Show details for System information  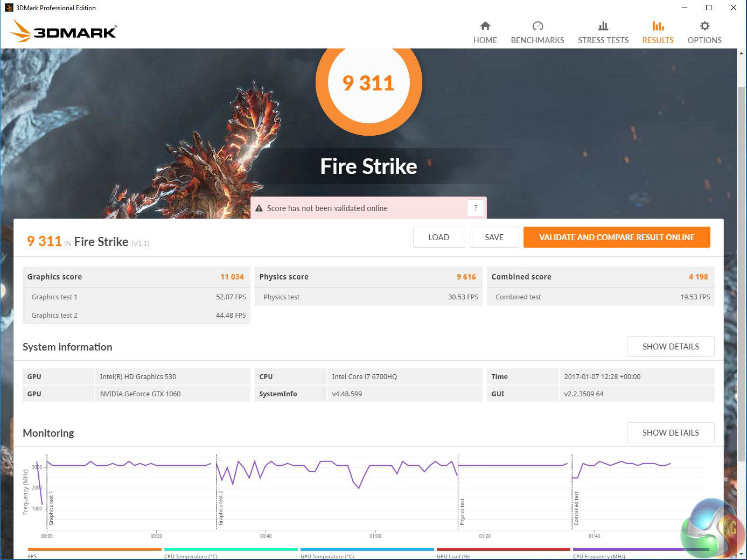click(671, 347)
